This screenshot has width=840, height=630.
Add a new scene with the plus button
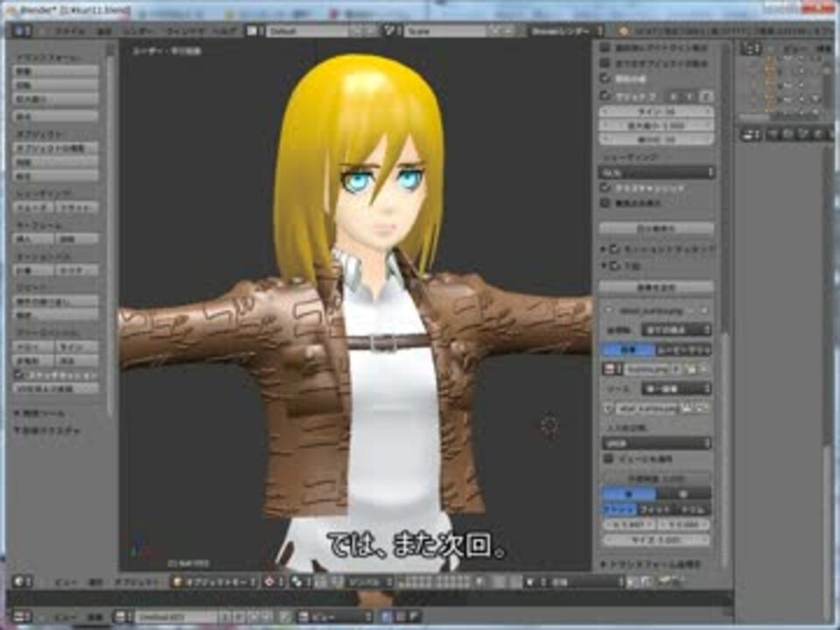(496, 31)
